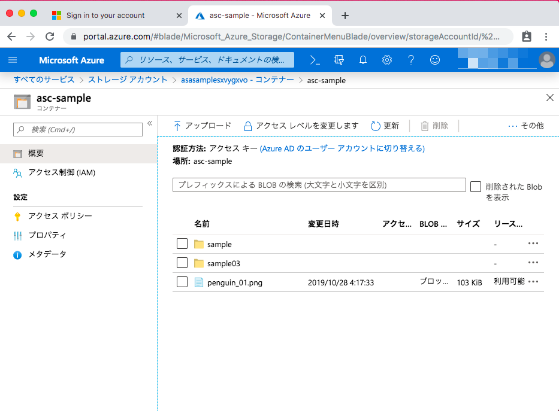Sort by the 名前 column header
Image resolution: width=559 pixels, height=411 pixels.
click(202, 224)
